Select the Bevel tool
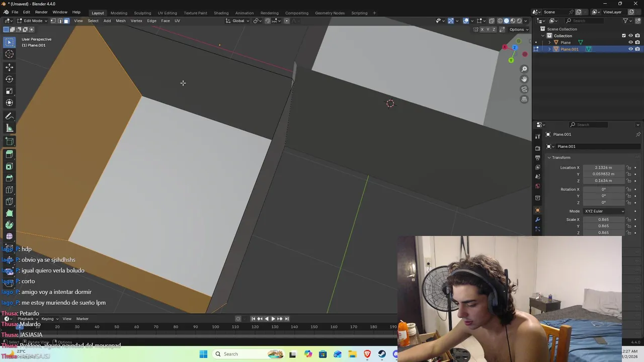644x362 pixels. pos(9,178)
